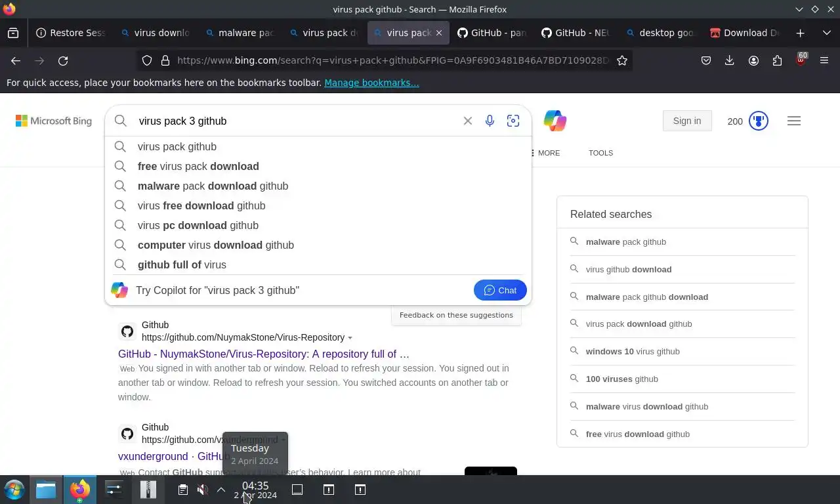This screenshot has width=840, height=504.
Task: Open Firefox icon in the taskbar
Action: (80, 490)
